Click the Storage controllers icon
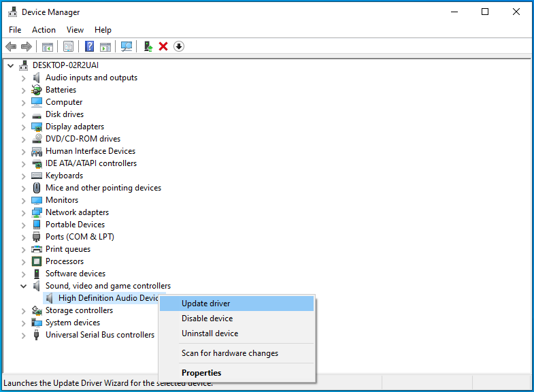Image resolution: width=534 pixels, height=392 pixels. click(37, 310)
